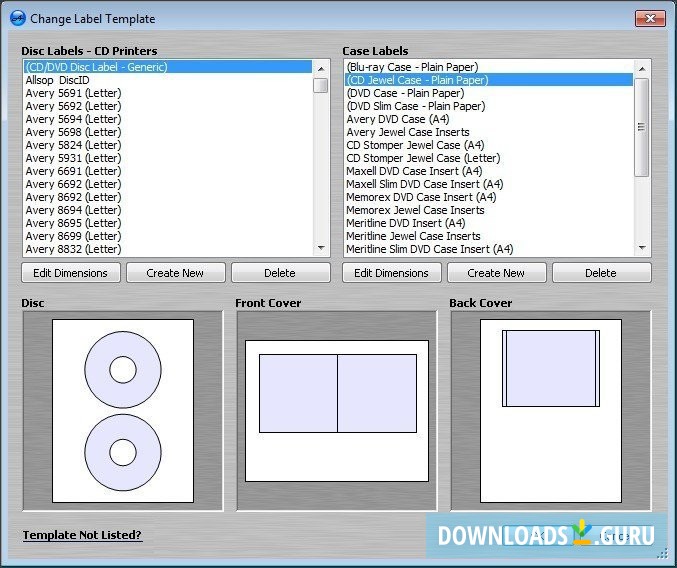
Task: Pick Avery 8832 (Letter)
Action: click(x=168, y=249)
